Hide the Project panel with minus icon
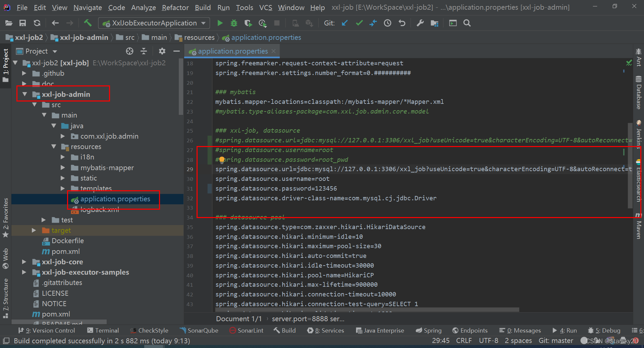The width and height of the screenshot is (644, 348). pyautogui.click(x=176, y=51)
